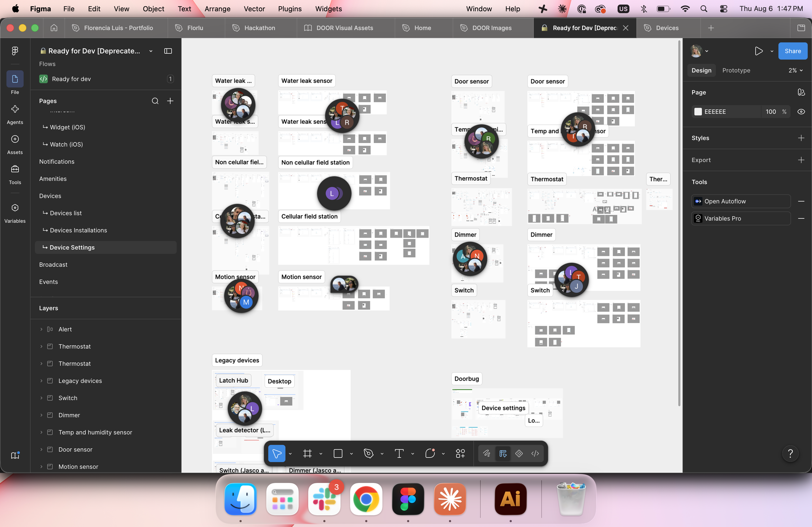
Task: Expand the Dimmer layer
Action: (x=41, y=415)
